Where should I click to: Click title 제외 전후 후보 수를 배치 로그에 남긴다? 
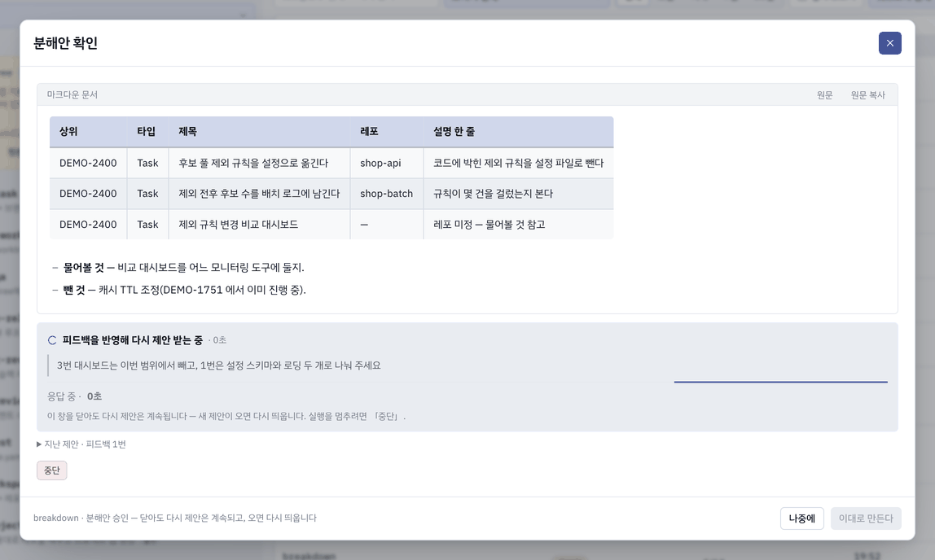[259, 194]
